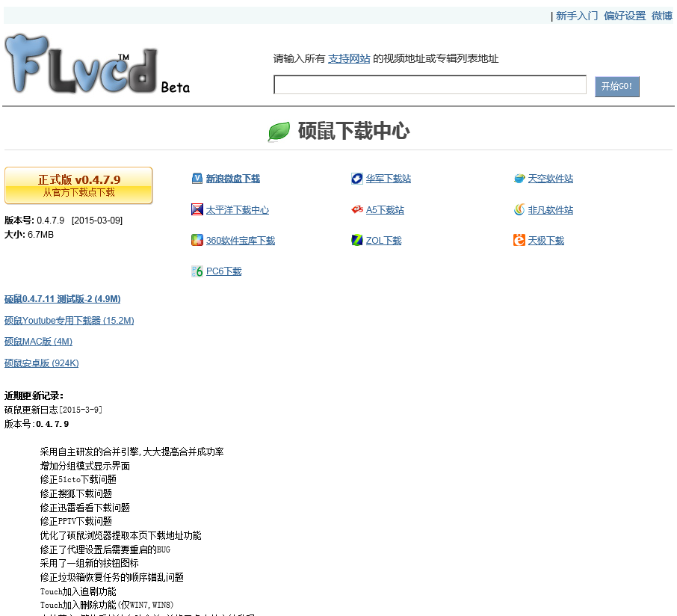Open the 太平洋下载中心 link
The height and width of the screenshot is (616, 677).
[x=238, y=210]
